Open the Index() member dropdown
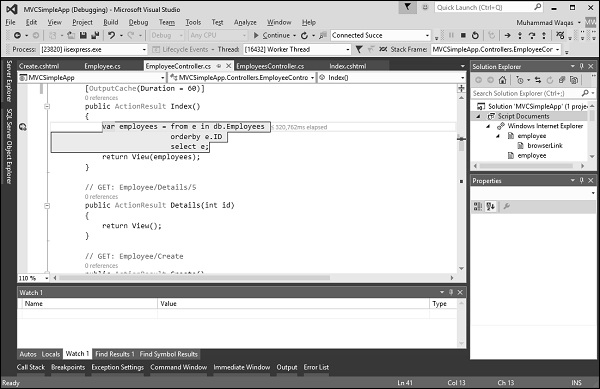 click(x=462, y=78)
